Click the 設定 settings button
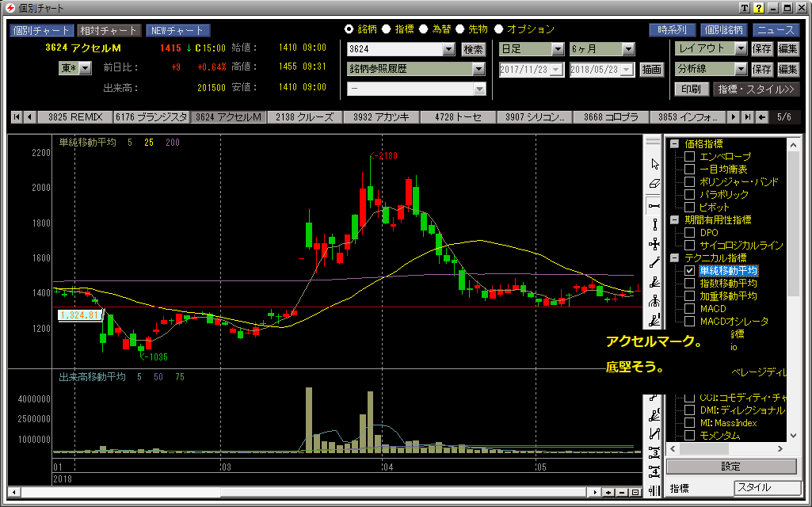 731,467
